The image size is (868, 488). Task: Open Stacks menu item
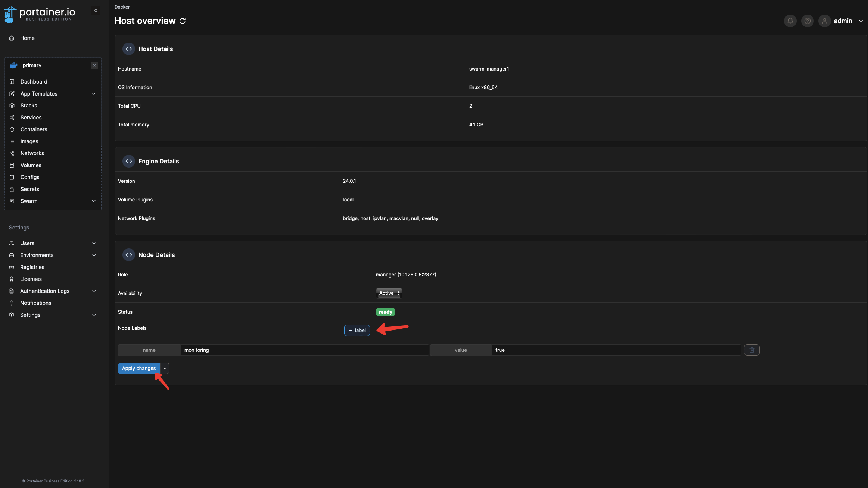[x=29, y=106]
